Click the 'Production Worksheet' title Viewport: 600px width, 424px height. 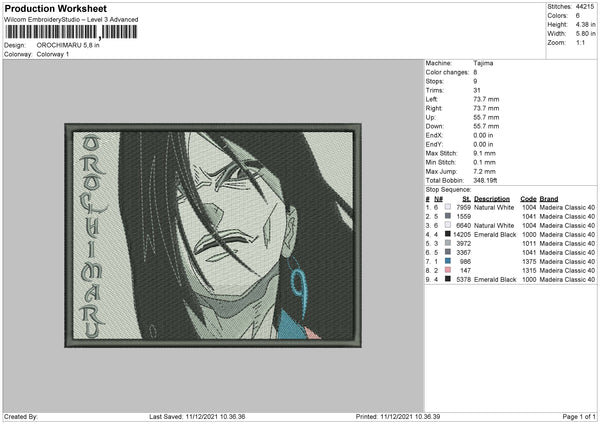(55, 8)
